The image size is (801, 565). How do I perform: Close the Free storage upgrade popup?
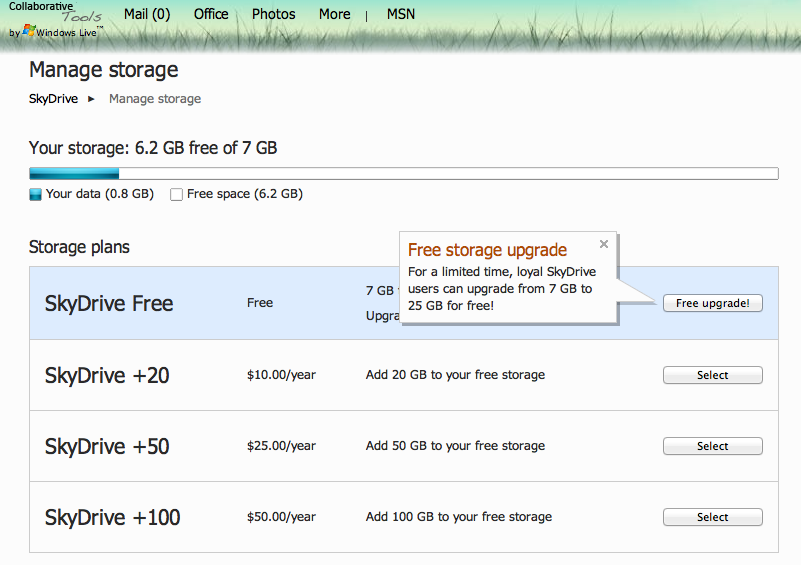click(x=604, y=244)
